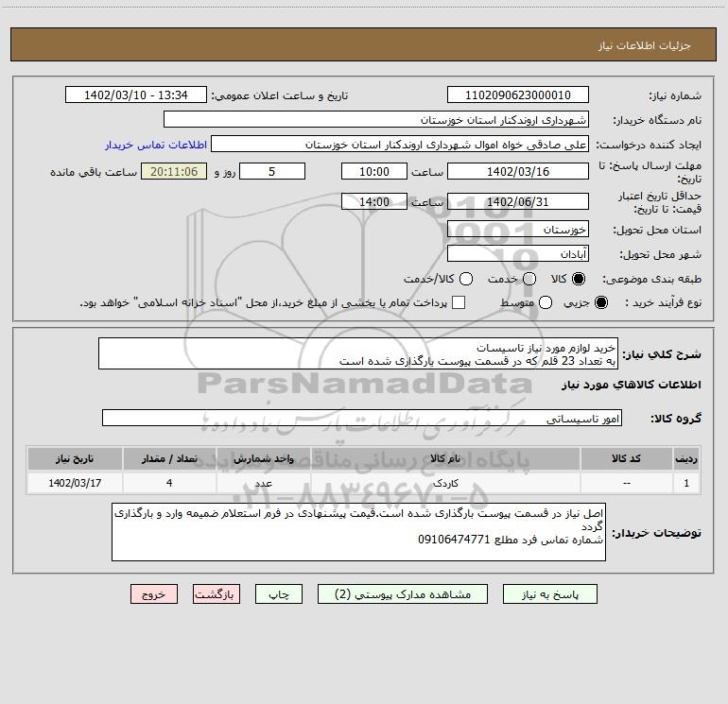Click the چاپ print button
Image resolution: width=728 pixels, height=704 pixels.
279,594
